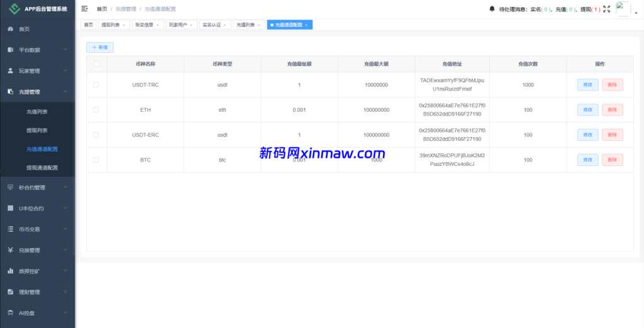
Task: Expand the 质押挖矿 menu chevron
Action: click(x=65, y=271)
